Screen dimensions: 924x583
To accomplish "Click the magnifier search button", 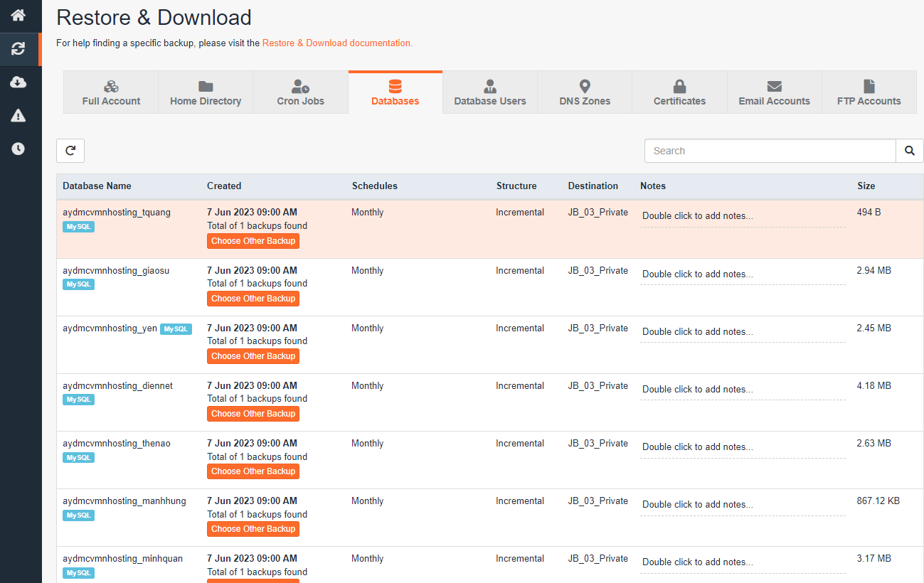I will (x=909, y=151).
